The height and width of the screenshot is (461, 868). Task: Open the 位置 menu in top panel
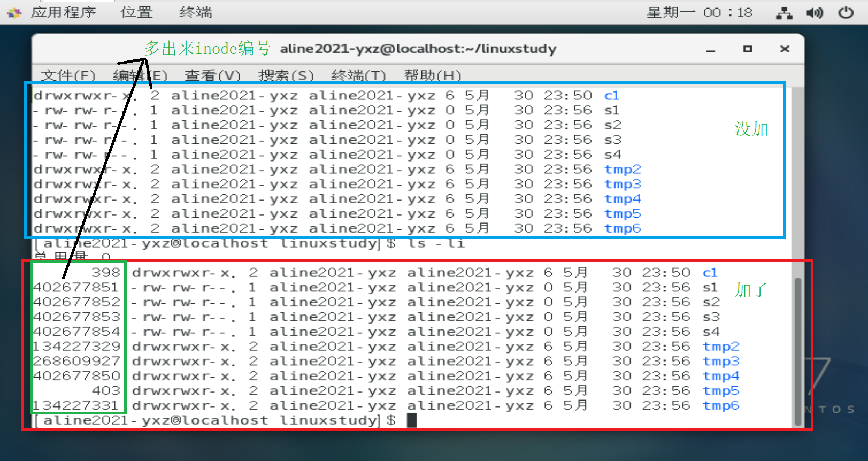click(x=136, y=12)
